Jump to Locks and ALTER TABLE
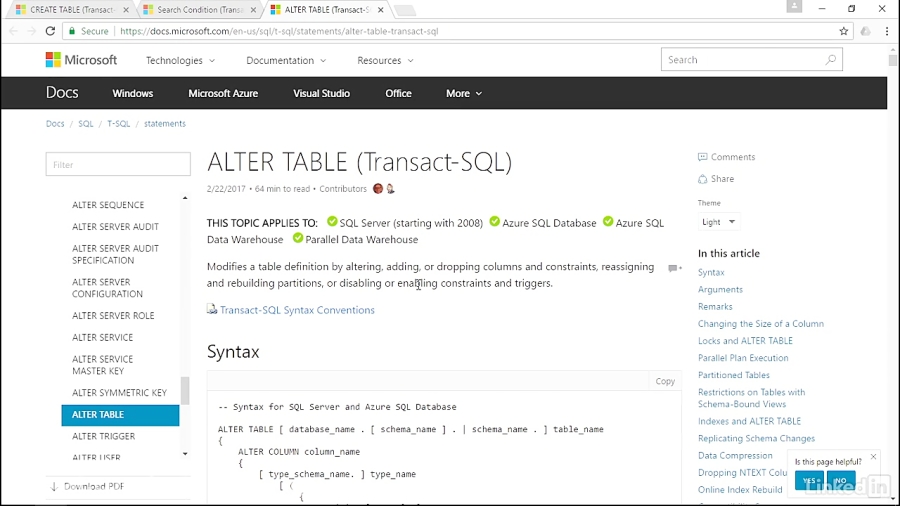This screenshot has width=900, height=506. pos(745,341)
